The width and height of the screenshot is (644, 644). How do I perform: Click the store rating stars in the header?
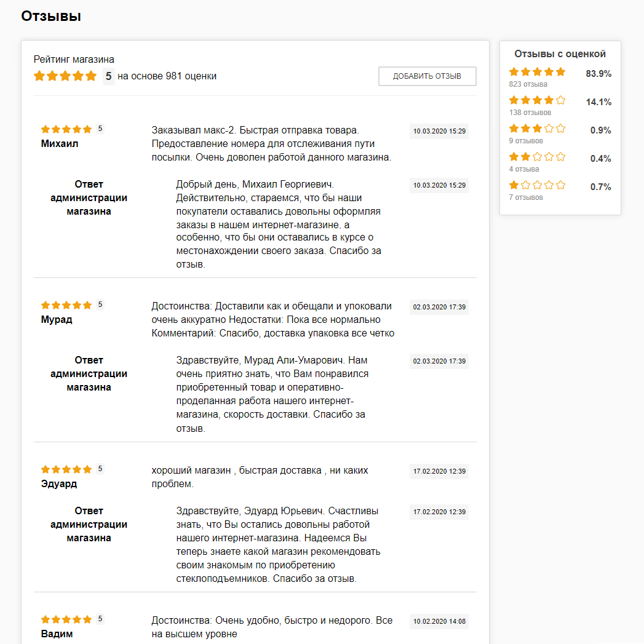coord(65,76)
